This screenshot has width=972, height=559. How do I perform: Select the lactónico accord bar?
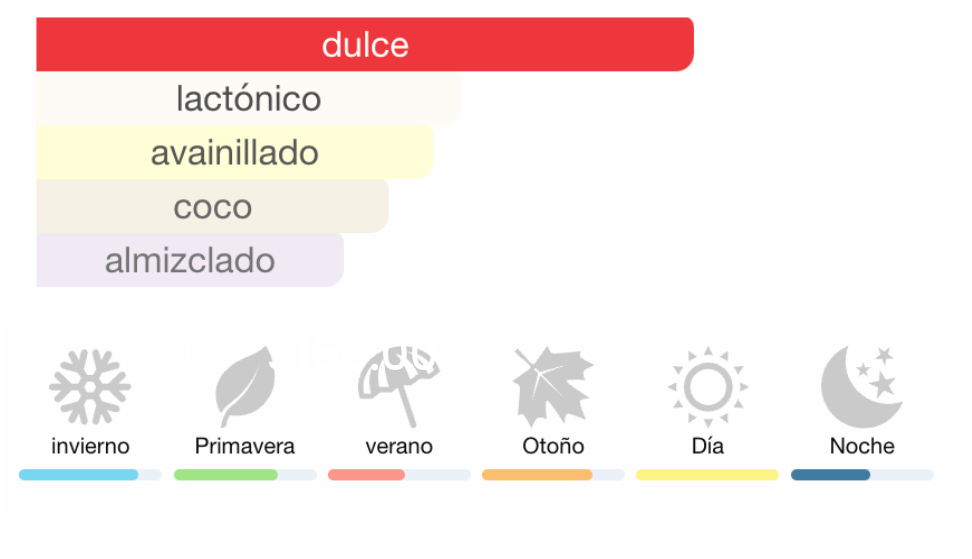coord(248,99)
